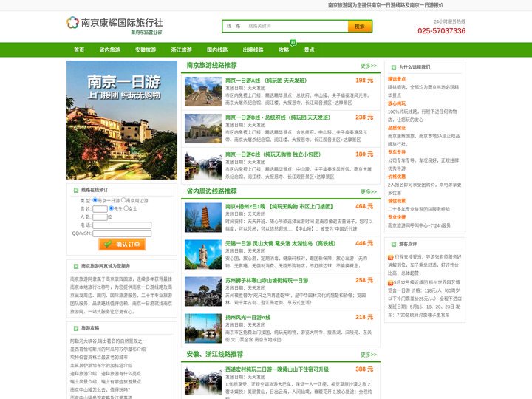Image resolution: width=532 pixels, height=399 pixels.
Task: Open 景点 navigation item
Action: coord(309,50)
